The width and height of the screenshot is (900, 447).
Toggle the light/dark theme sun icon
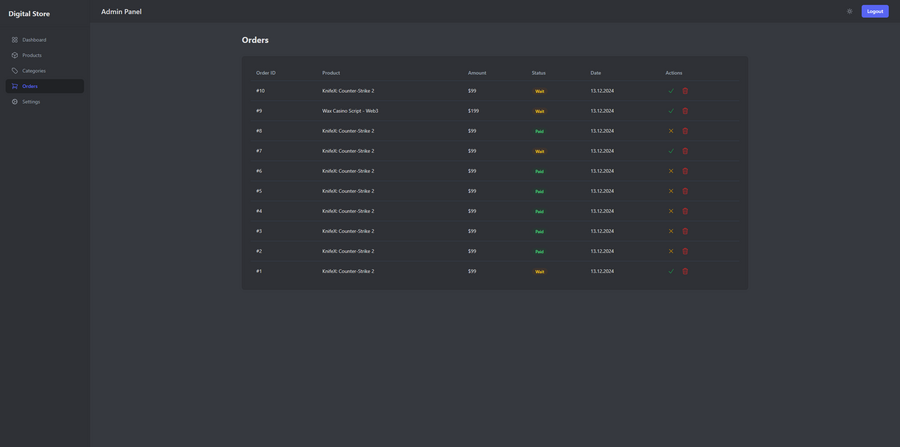pos(849,11)
